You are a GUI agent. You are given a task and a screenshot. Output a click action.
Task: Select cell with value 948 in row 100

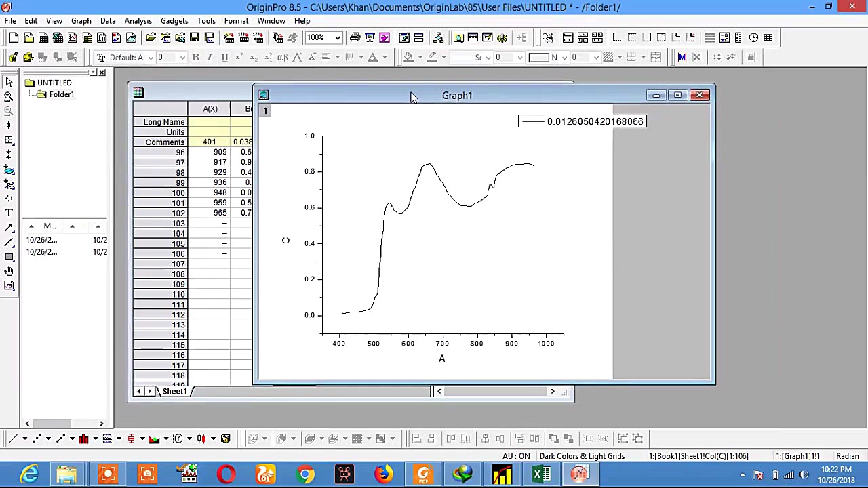pos(210,192)
